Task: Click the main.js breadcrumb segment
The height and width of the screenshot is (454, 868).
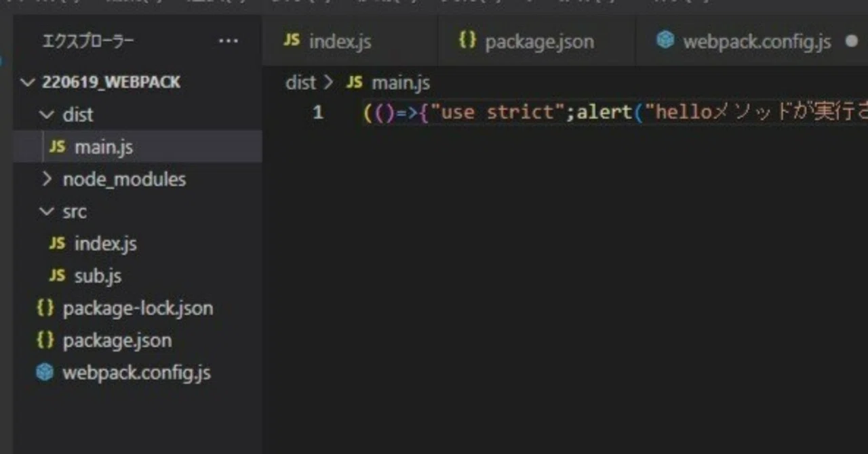Action: [x=401, y=83]
